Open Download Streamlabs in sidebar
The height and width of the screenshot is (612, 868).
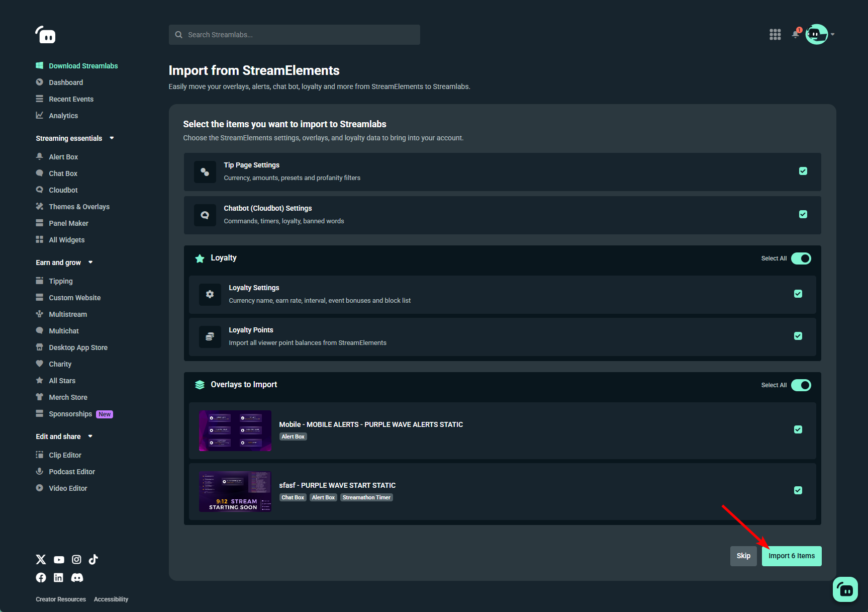coord(77,66)
